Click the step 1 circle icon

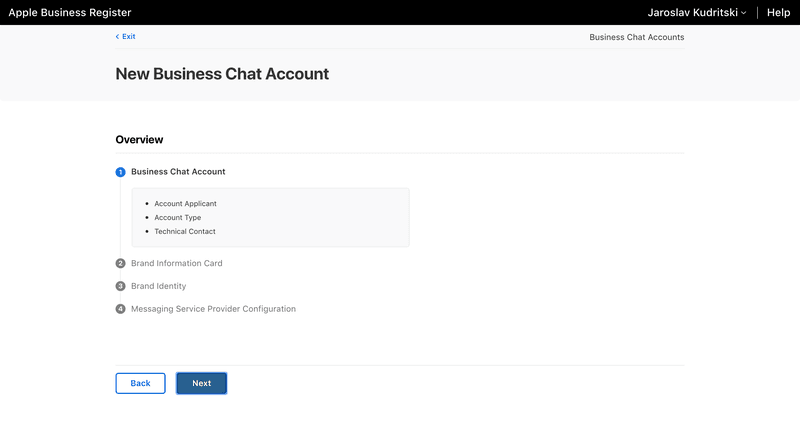coord(120,172)
